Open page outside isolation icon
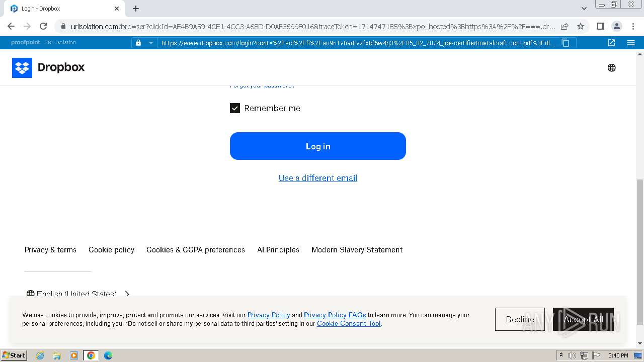Screen dimensions: 644x362 point(611,43)
